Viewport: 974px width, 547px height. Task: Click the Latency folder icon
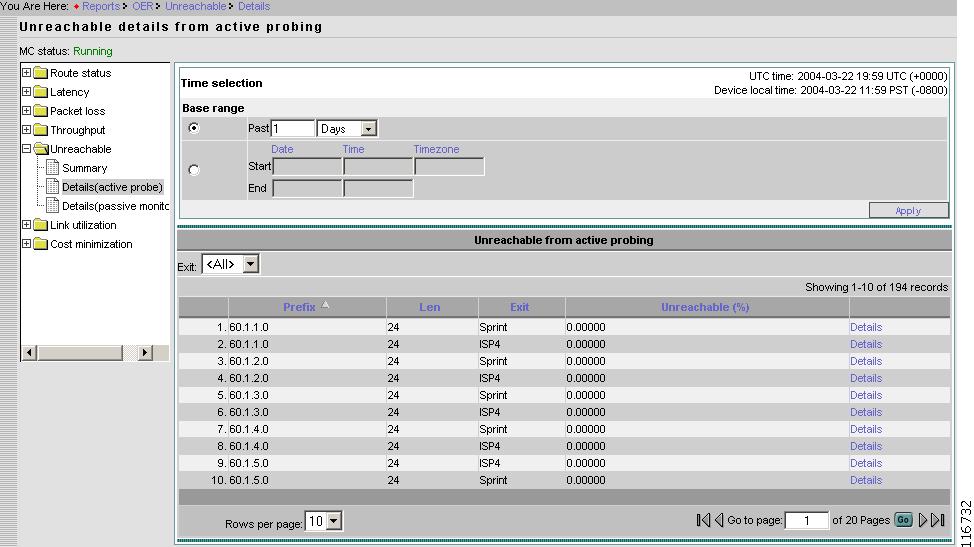click(41, 92)
